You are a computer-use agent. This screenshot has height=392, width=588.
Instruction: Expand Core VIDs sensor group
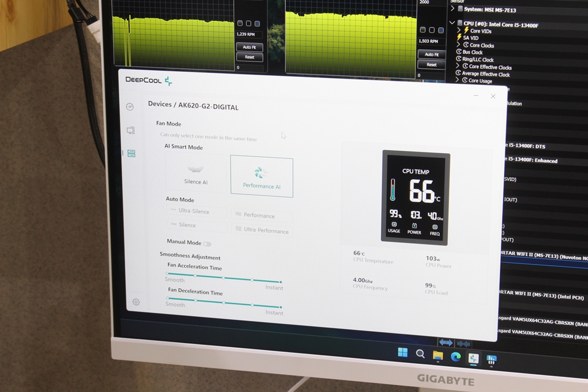[x=459, y=30]
